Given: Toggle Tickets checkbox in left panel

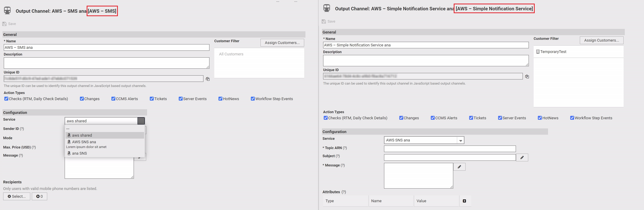Looking at the screenshot, I should [x=151, y=99].
